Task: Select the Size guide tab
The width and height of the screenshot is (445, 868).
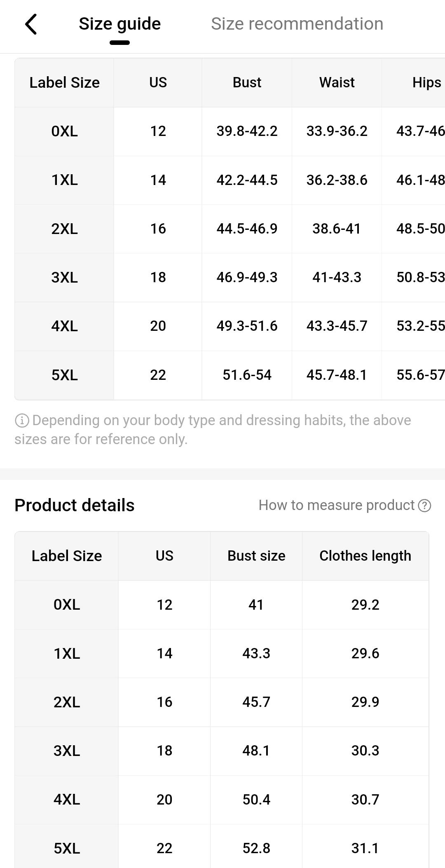Action: point(119,24)
